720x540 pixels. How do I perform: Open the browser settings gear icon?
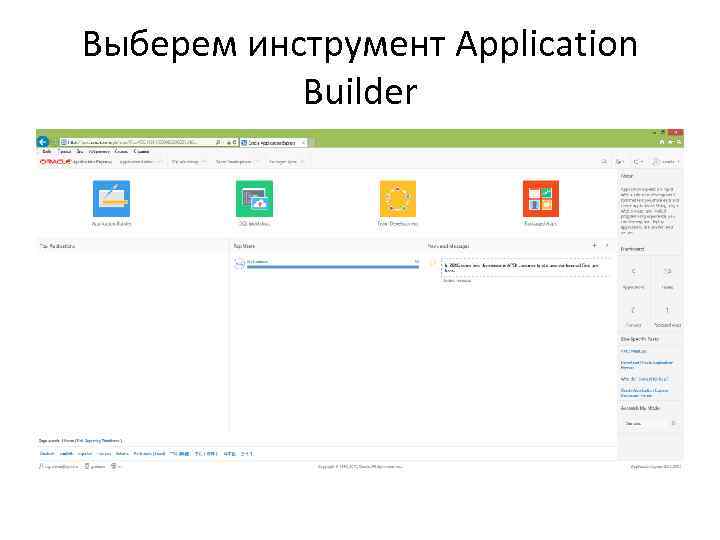679,142
